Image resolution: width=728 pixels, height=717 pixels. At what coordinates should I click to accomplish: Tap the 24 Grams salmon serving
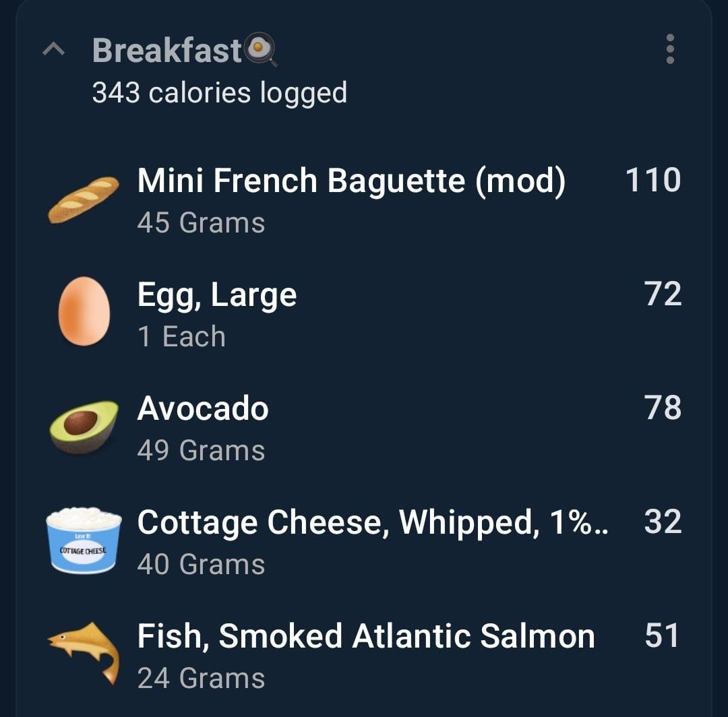coord(201,678)
